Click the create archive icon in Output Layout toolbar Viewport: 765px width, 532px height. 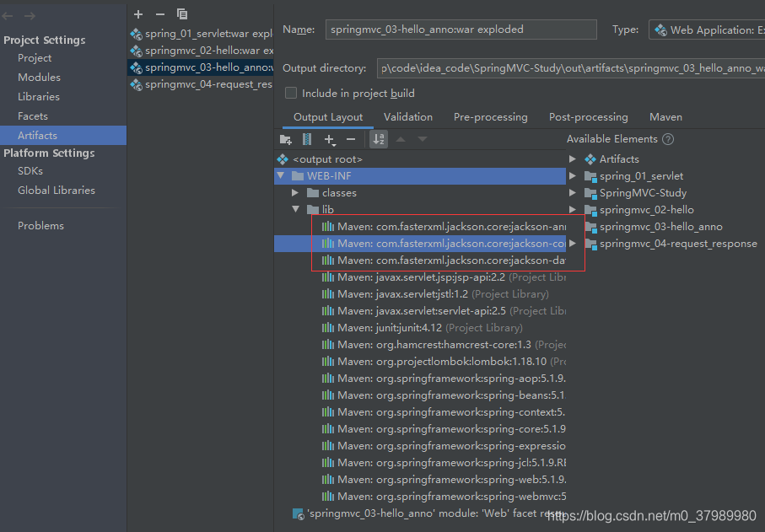coord(307,139)
